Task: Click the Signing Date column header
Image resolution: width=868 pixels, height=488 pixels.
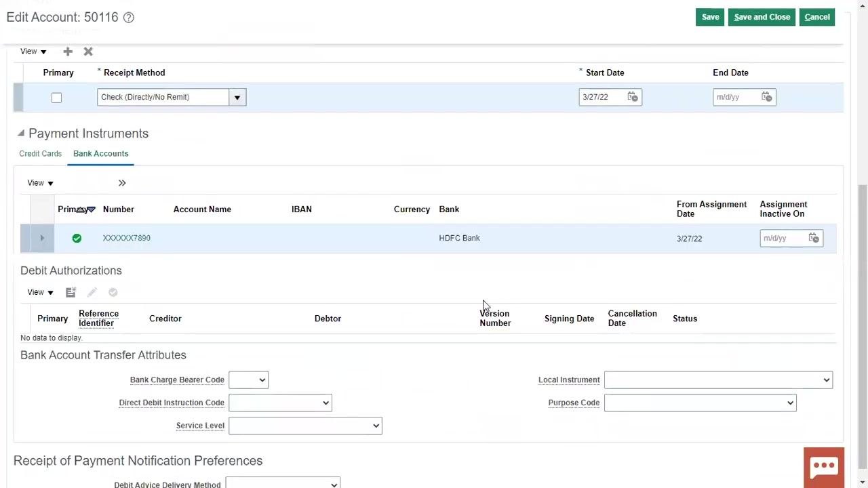Action: coord(569,319)
